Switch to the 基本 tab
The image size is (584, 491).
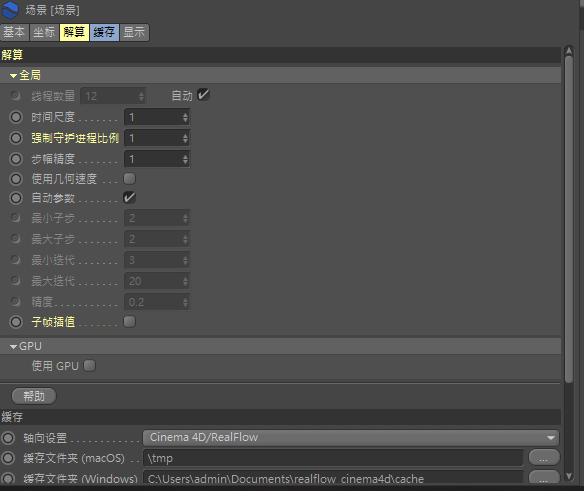[15, 32]
